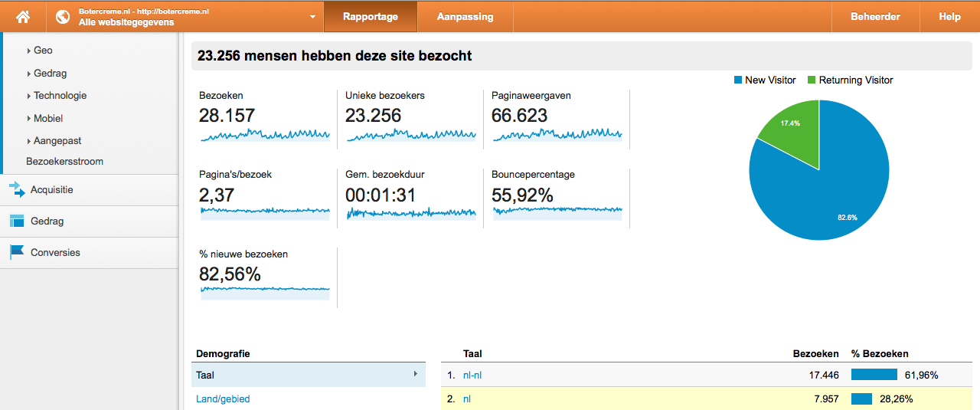Switch to the Rapportage tab

pyautogui.click(x=371, y=17)
